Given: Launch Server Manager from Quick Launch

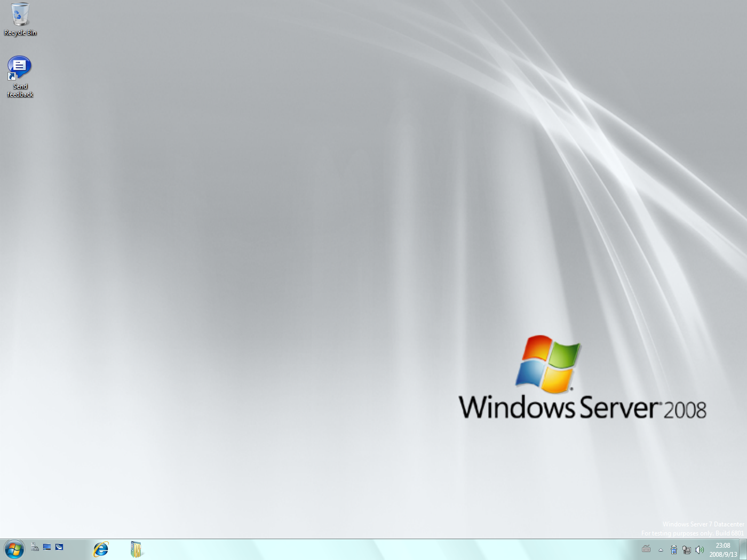Looking at the screenshot, I should tap(35, 547).
